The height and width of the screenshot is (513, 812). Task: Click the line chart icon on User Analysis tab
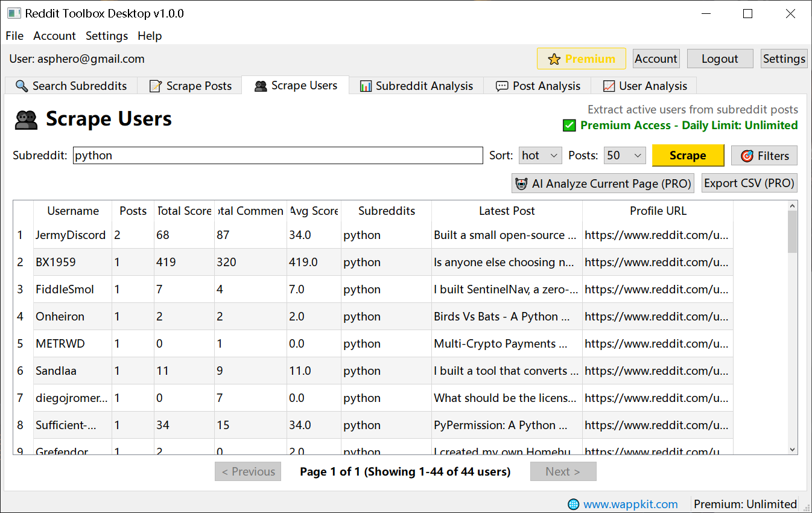click(609, 86)
